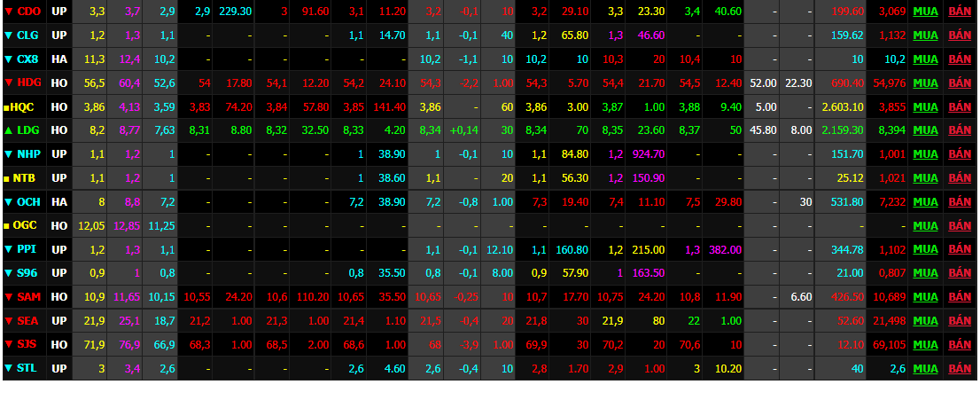Click MUA for SAM
The height and width of the screenshot is (408, 980).
[925, 296]
